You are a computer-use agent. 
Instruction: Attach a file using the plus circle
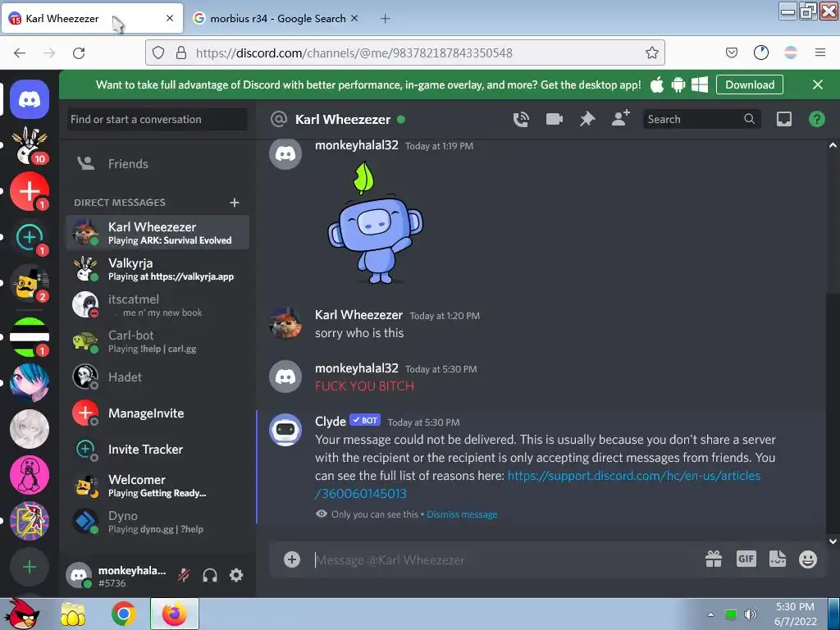pyautogui.click(x=291, y=559)
